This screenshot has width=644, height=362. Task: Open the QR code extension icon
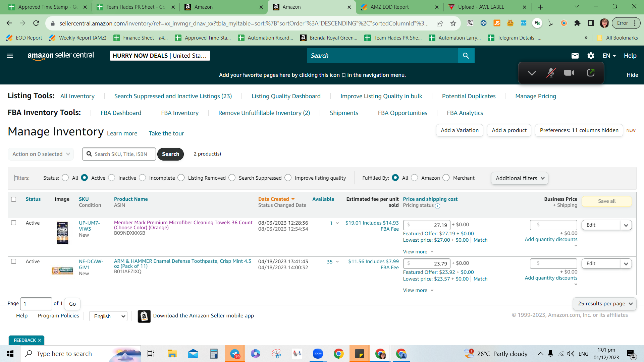[470, 23]
